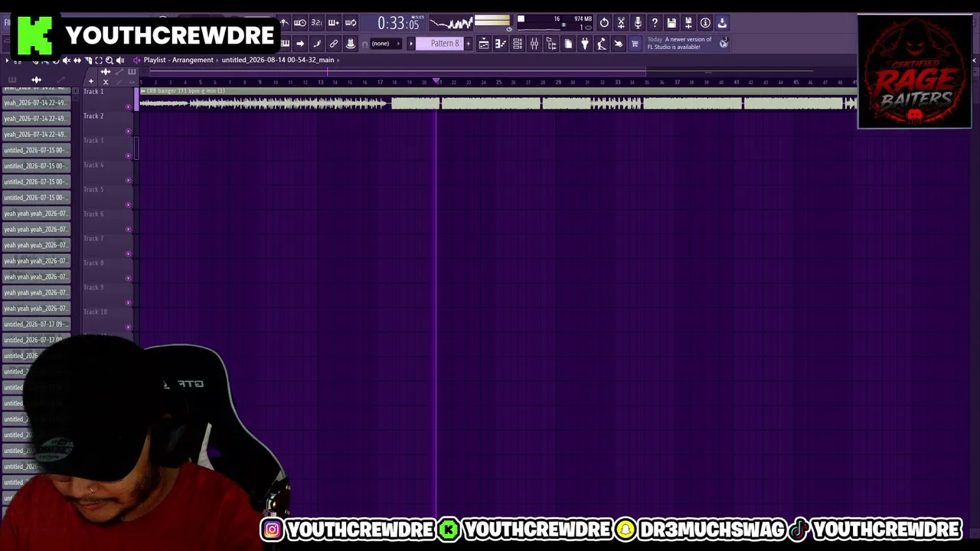
Task: Show pattern clips in the picker panel
Action: pyautogui.click(x=12, y=80)
